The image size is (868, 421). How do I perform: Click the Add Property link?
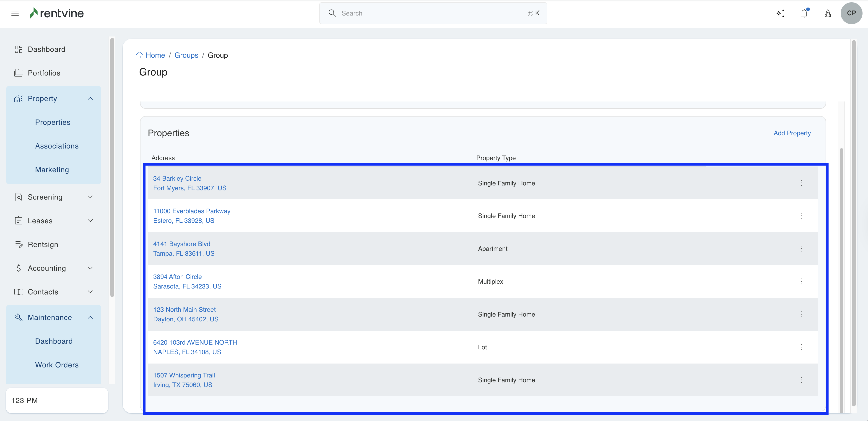tap(792, 133)
